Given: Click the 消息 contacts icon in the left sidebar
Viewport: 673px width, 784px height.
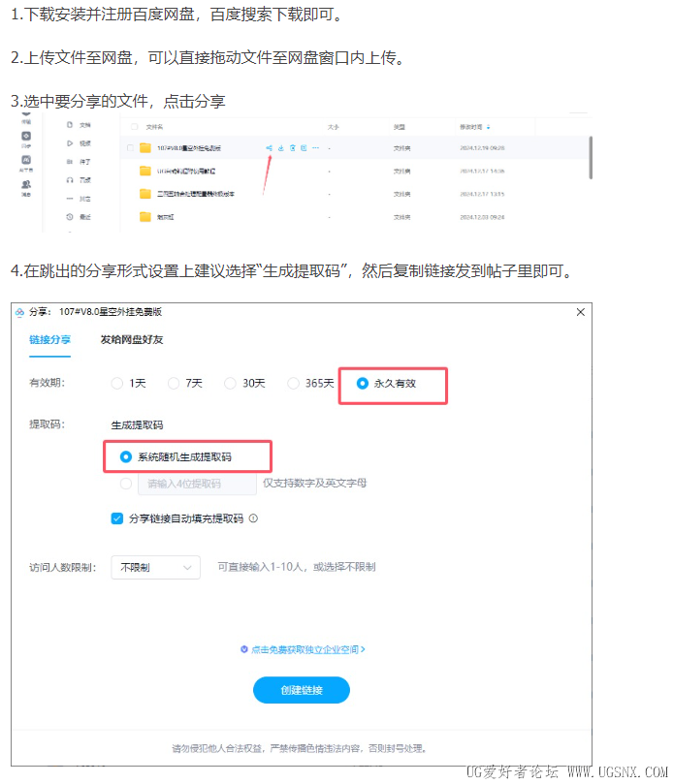Looking at the screenshot, I should [26, 184].
